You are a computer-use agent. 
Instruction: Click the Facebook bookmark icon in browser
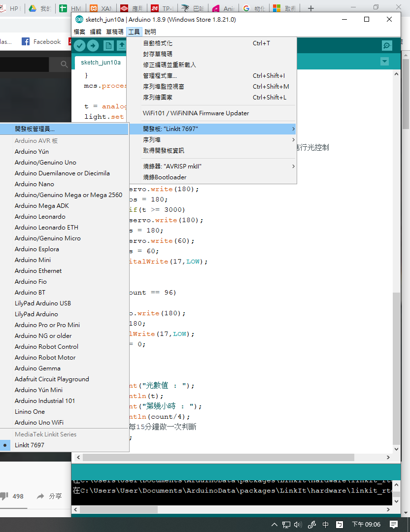click(26, 41)
